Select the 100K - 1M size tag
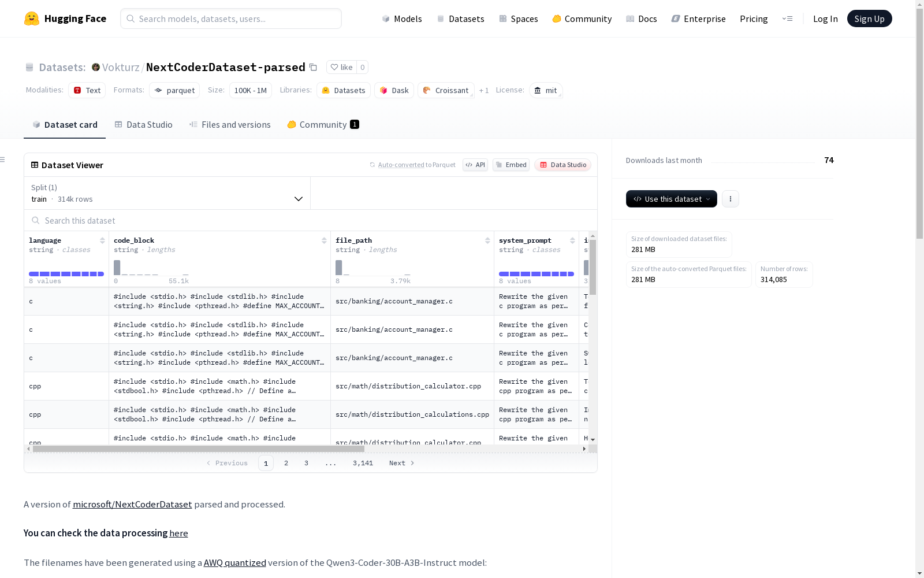The height and width of the screenshot is (578, 924). [x=251, y=90]
